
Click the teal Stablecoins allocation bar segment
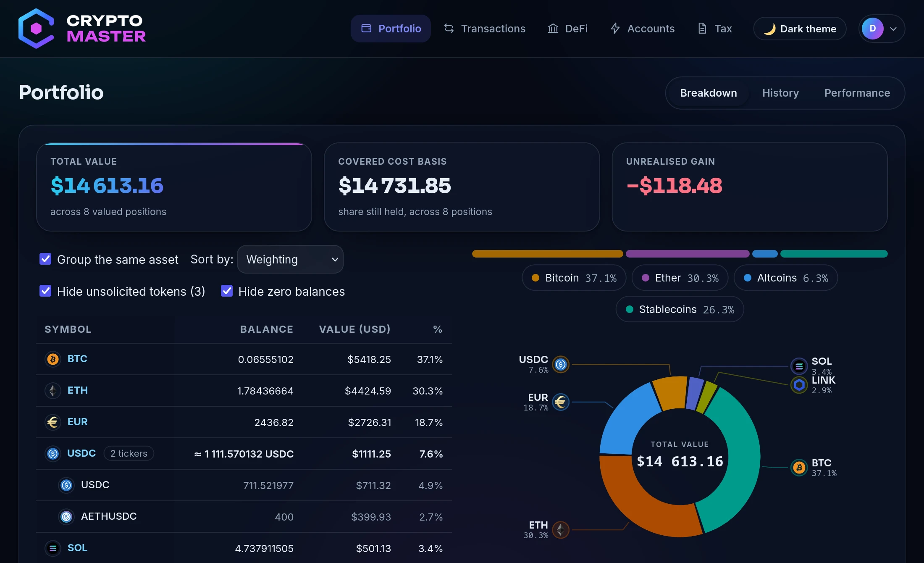[834, 254]
